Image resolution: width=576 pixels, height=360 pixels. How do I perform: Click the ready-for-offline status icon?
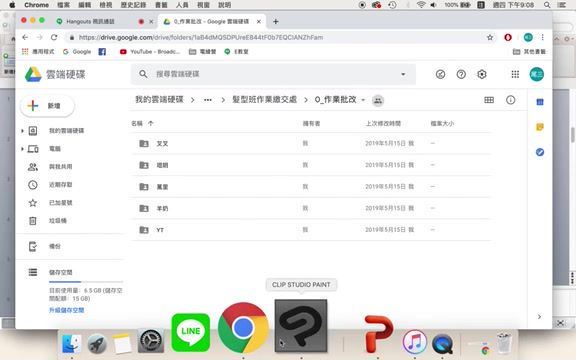pyautogui.click(x=440, y=75)
